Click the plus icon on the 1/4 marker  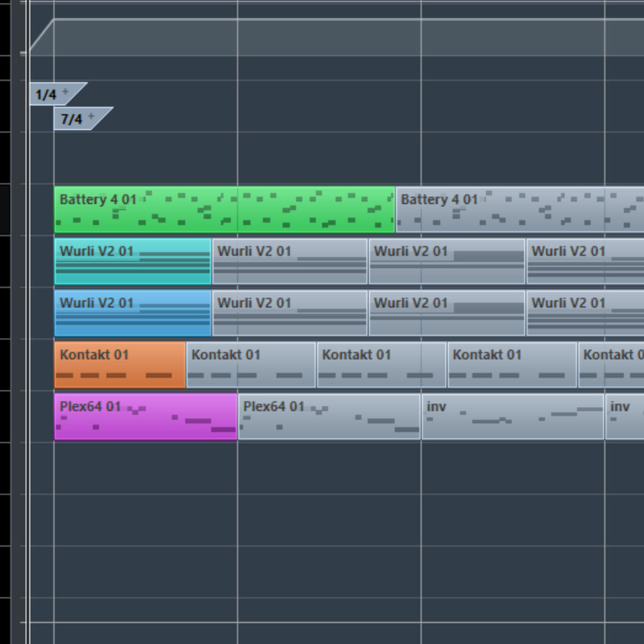tap(65, 91)
